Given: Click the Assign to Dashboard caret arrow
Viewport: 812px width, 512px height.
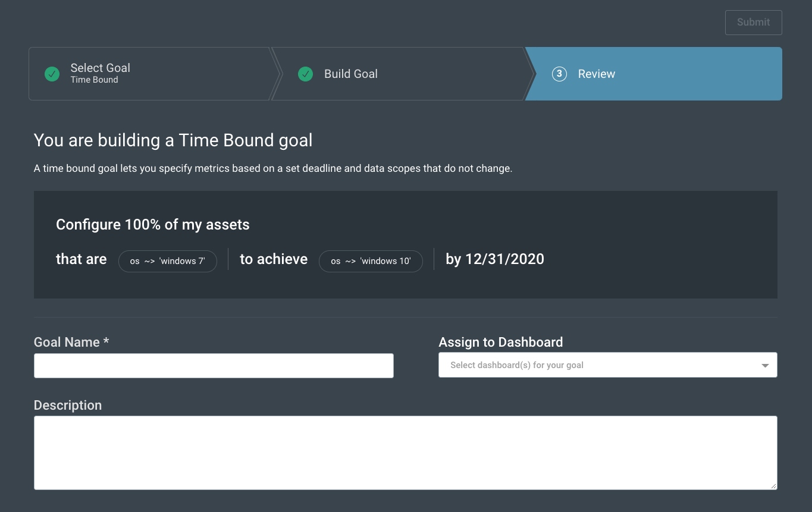Looking at the screenshot, I should pos(765,366).
